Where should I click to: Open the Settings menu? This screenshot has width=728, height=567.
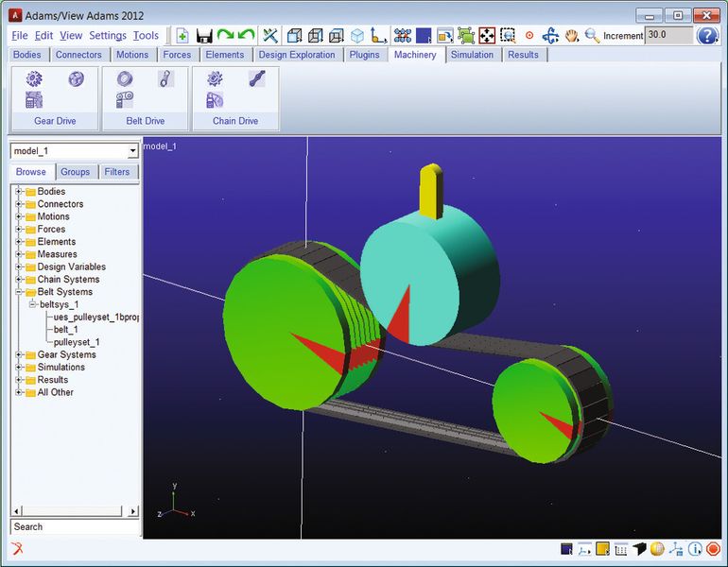(108, 36)
